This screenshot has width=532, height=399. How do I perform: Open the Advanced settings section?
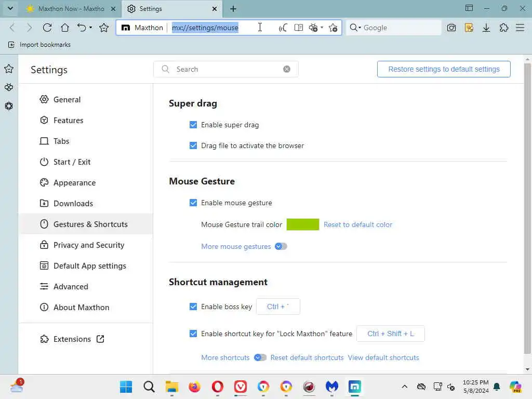coord(86,287)
